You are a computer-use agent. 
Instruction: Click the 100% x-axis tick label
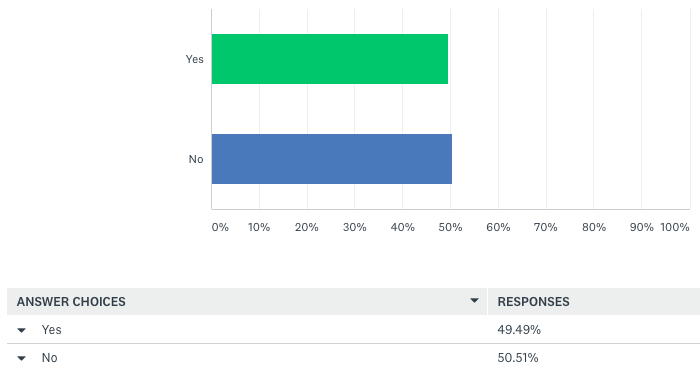tap(675, 227)
